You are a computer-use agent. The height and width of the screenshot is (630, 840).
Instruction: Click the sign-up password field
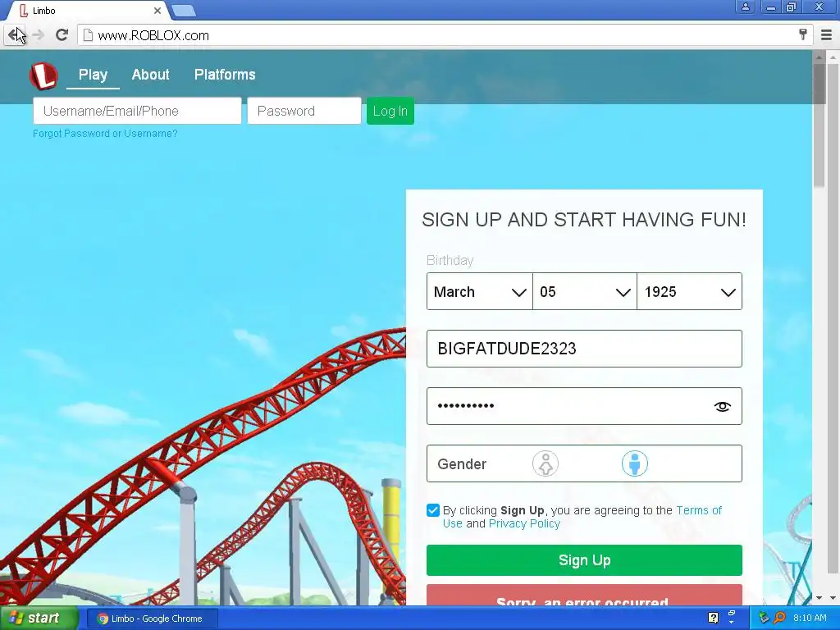(584, 406)
